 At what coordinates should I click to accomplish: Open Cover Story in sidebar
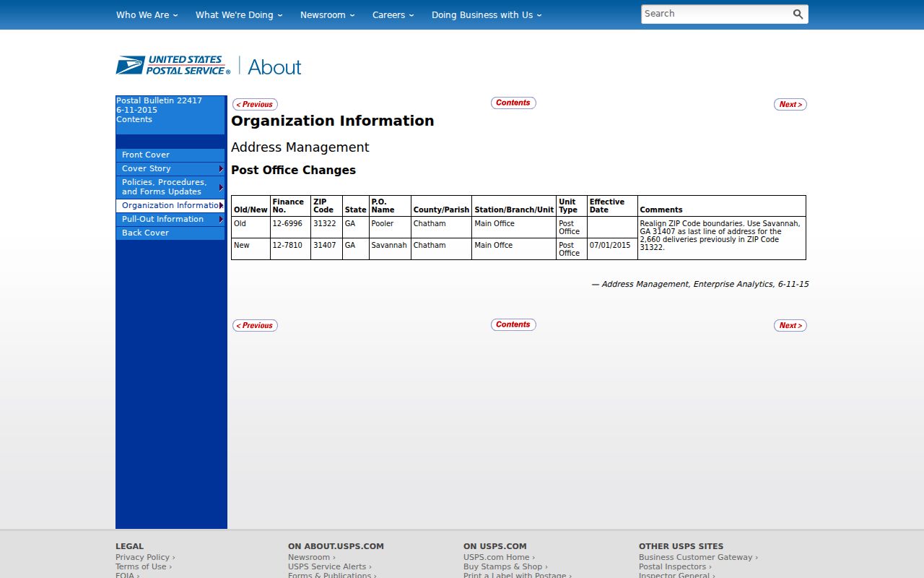[x=170, y=169]
